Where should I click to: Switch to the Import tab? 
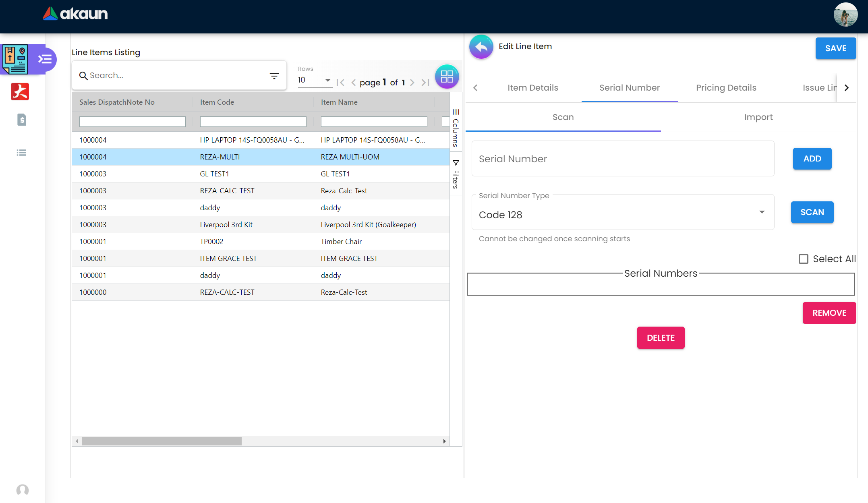click(x=758, y=117)
